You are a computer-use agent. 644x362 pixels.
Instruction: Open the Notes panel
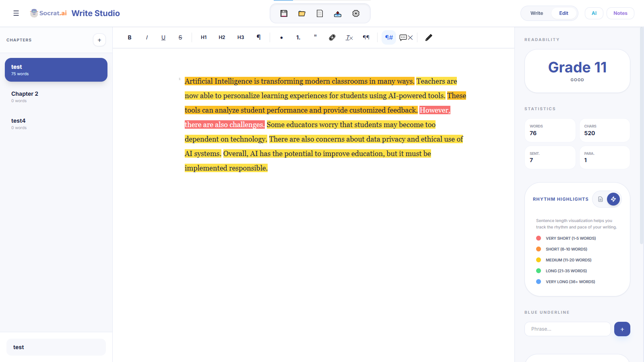(620, 13)
